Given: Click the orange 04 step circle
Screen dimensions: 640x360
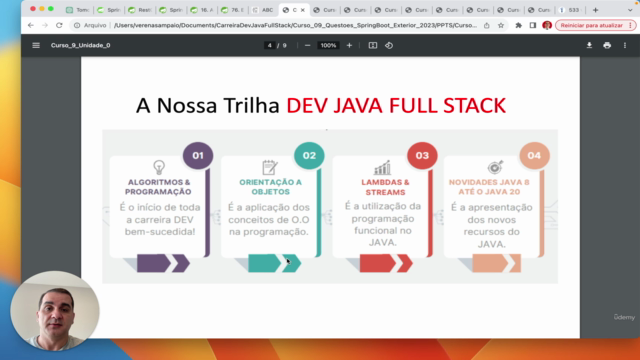Looking at the screenshot, I should (534, 156).
